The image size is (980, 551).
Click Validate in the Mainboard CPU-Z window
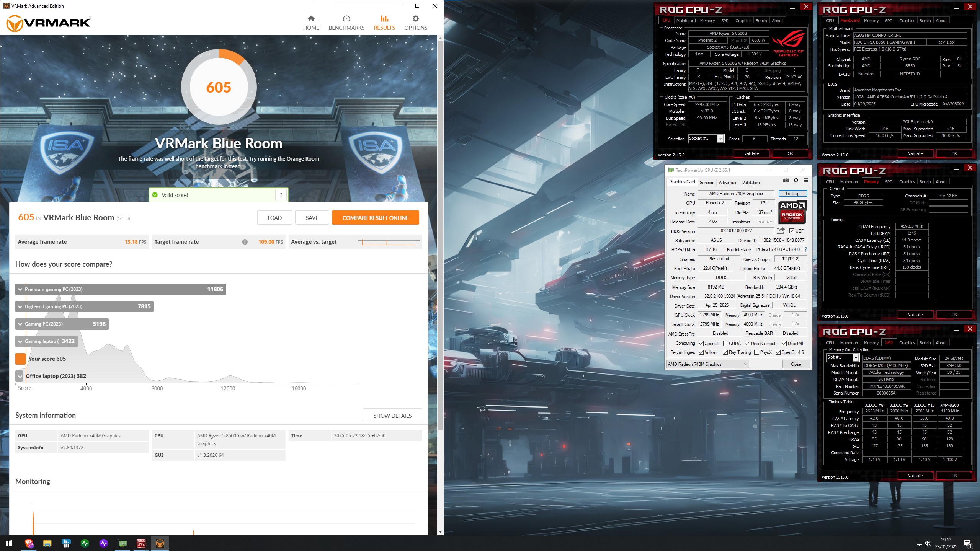pyautogui.click(x=915, y=153)
